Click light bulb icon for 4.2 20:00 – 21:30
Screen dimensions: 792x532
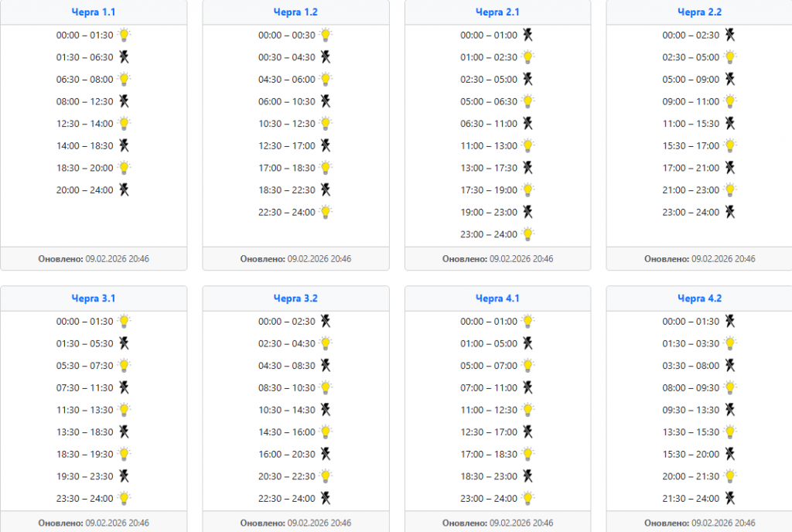(729, 476)
